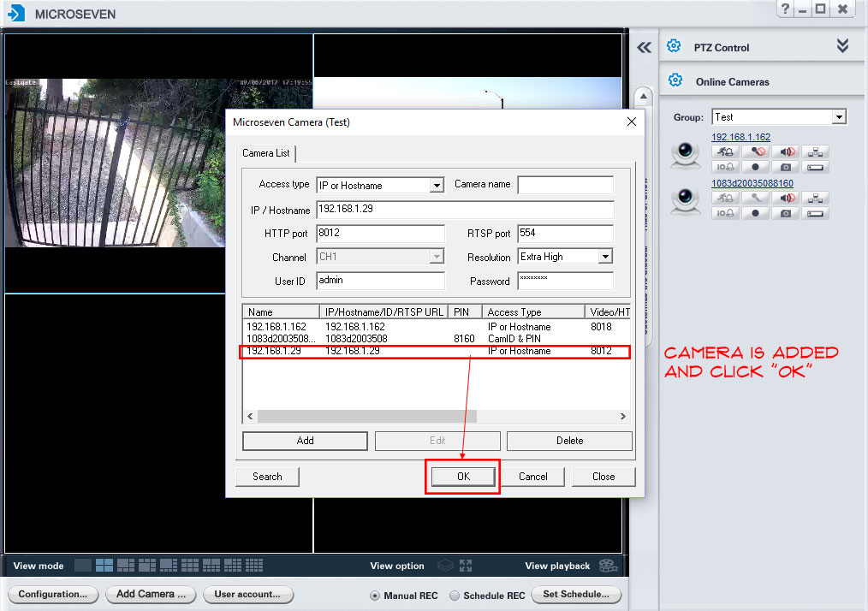
Task: Click the storage icon for camera 192.168.1.162
Action: [815, 167]
